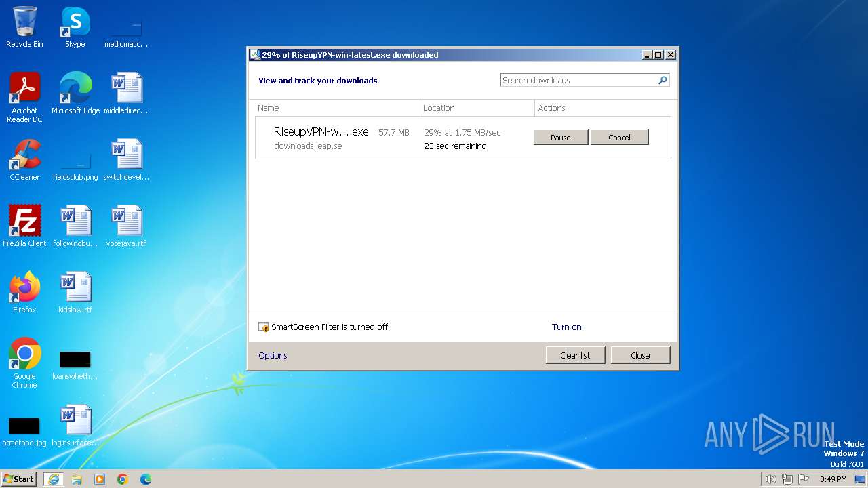Select the middledirec... Word document icon
868x488 pixels.
click(x=126, y=94)
